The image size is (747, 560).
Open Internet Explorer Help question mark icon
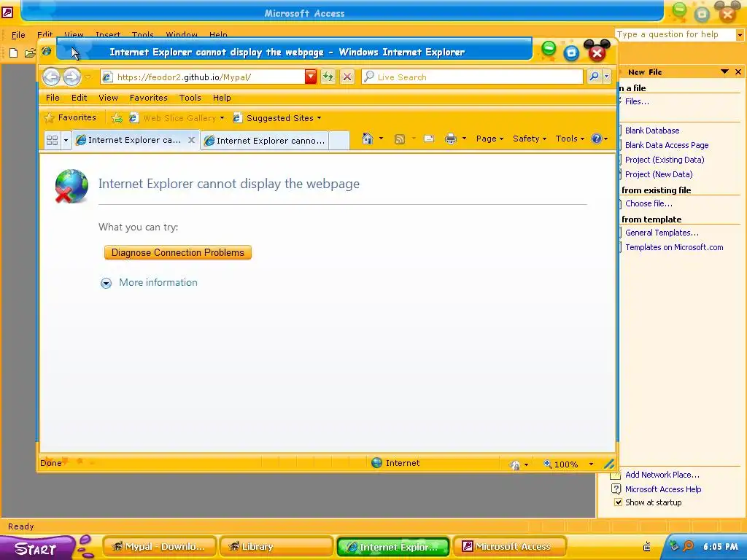tap(597, 139)
